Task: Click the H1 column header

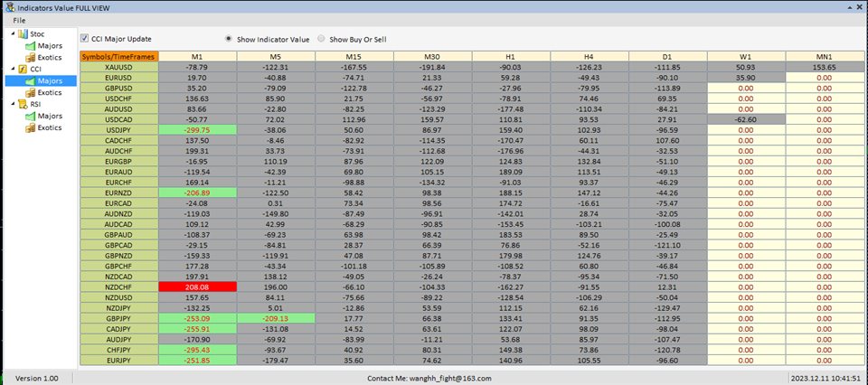Action: (512, 56)
